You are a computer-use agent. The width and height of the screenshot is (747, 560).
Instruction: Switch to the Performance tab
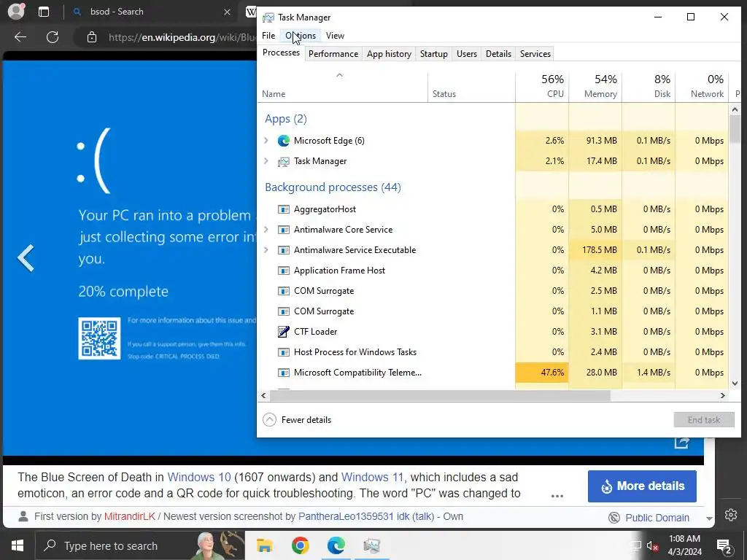[333, 54]
